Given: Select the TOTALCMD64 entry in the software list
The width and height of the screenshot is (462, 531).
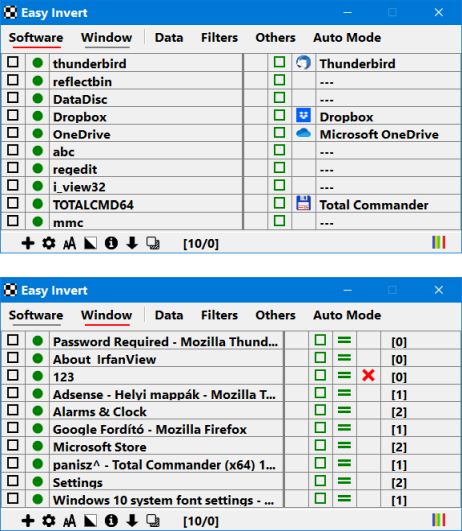Looking at the screenshot, I should 93,205.
